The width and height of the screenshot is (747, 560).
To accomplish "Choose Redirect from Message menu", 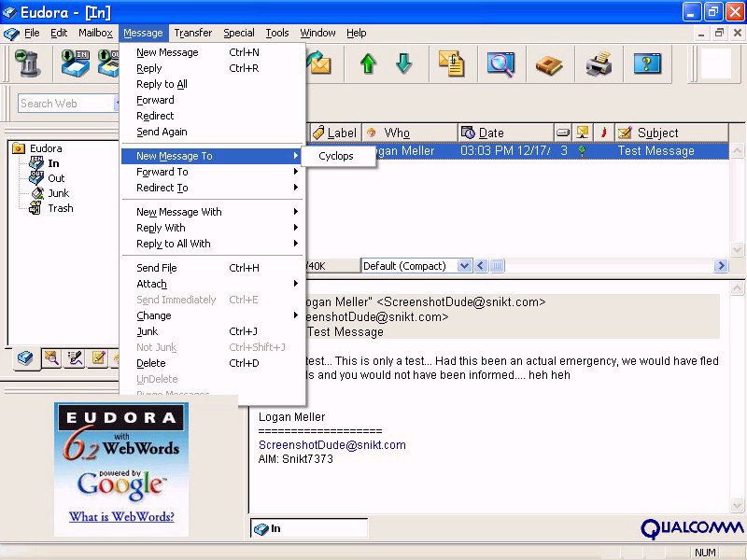I will point(213,116).
